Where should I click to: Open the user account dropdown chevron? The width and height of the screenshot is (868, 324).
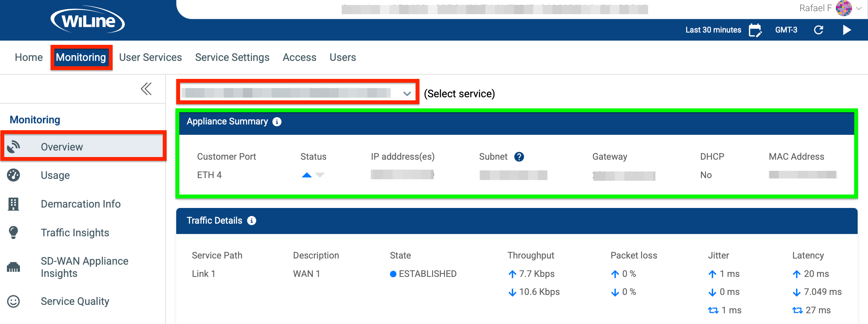(x=859, y=8)
